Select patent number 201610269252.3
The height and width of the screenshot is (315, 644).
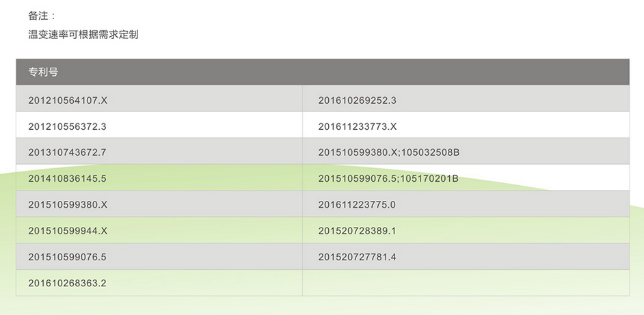tap(357, 100)
